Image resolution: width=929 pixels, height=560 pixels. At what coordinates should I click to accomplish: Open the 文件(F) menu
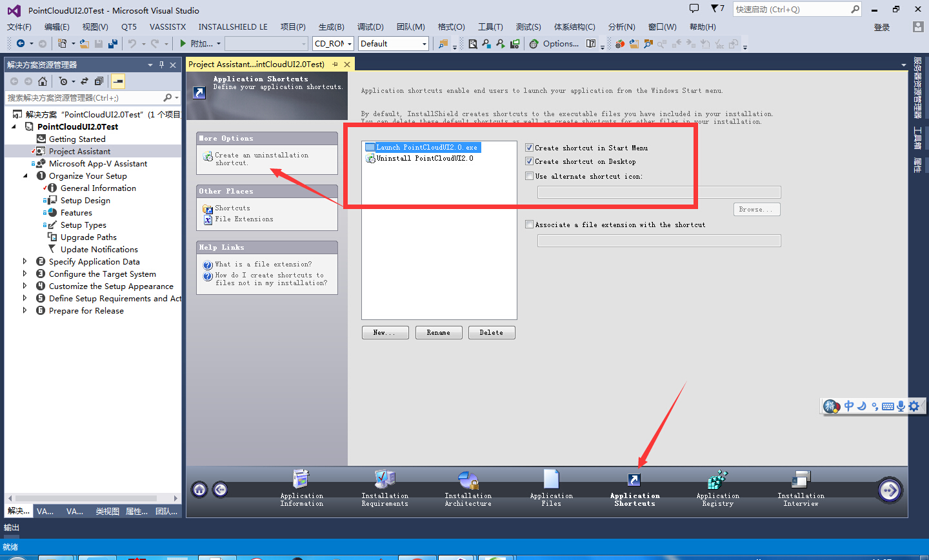(x=19, y=26)
